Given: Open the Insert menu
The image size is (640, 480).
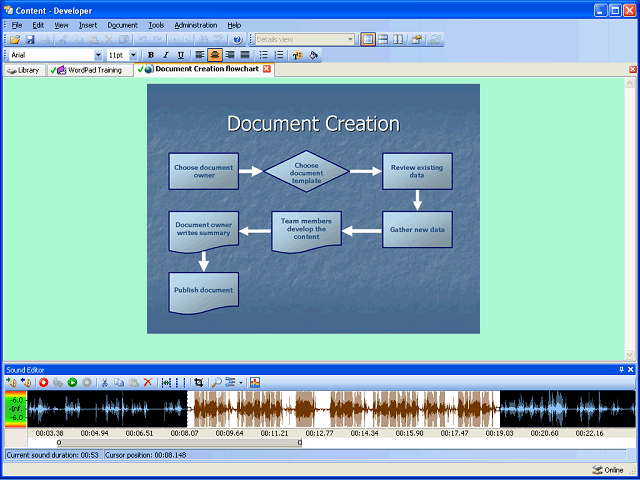Looking at the screenshot, I should (88, 25).
